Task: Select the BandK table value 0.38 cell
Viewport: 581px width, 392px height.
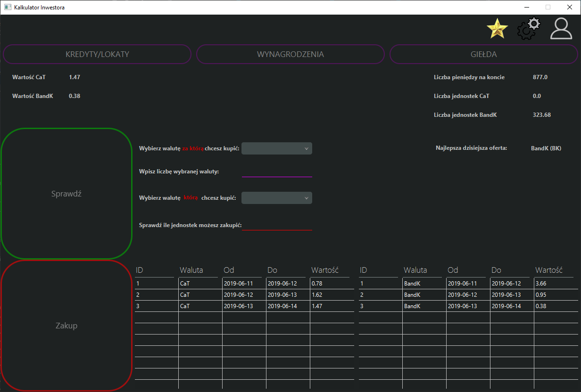Action: (556, 306)
